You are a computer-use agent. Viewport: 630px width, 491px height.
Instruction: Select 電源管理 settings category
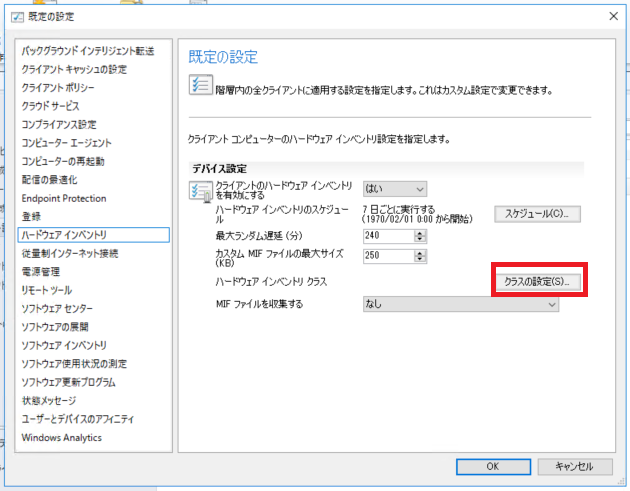41,271
